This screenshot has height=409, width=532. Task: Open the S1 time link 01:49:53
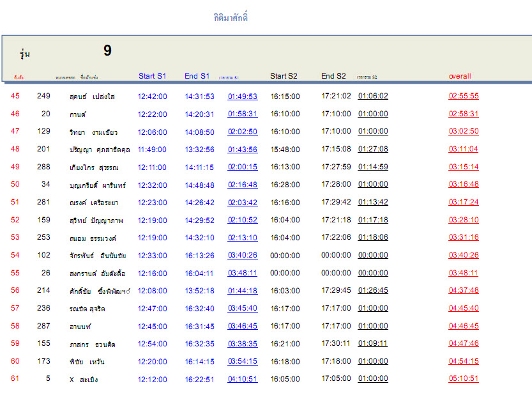pos(243,96)
